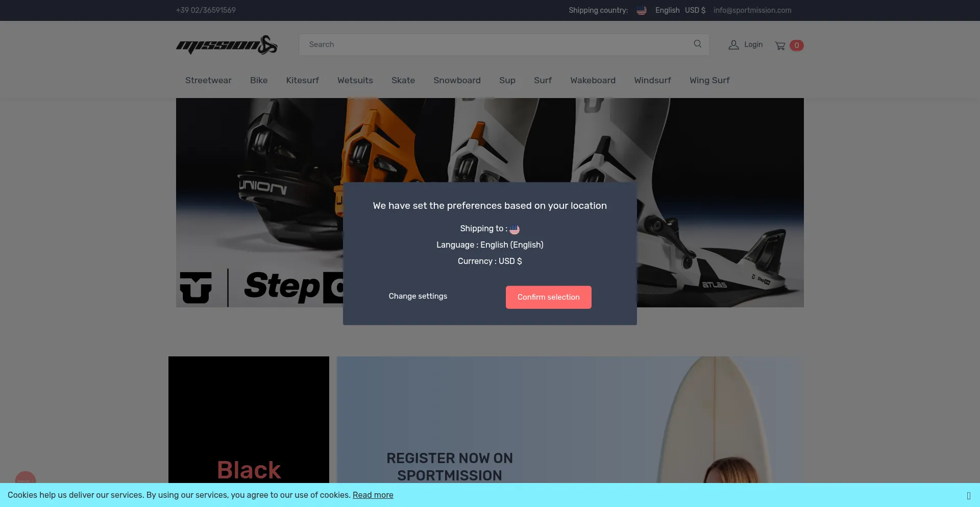
Task: Open the shopping cart icon
Action: pyautogui.click(x=780, y=46)
